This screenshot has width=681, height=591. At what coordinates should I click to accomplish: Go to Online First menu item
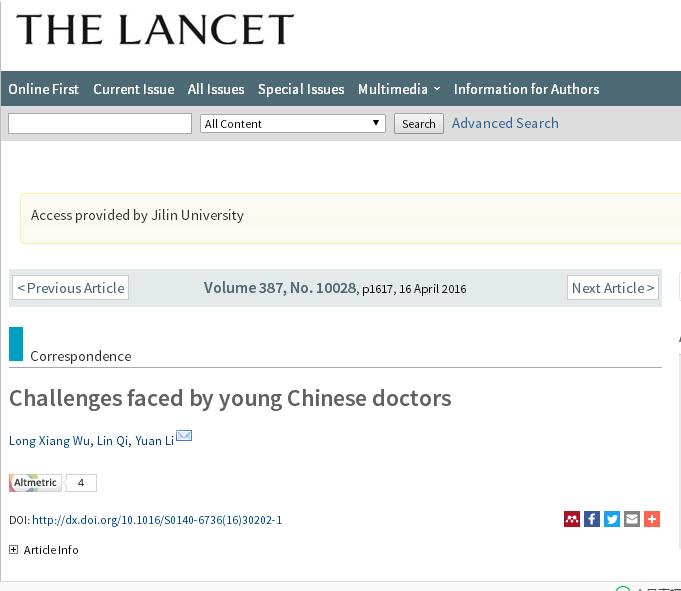(x=44, y=89)
